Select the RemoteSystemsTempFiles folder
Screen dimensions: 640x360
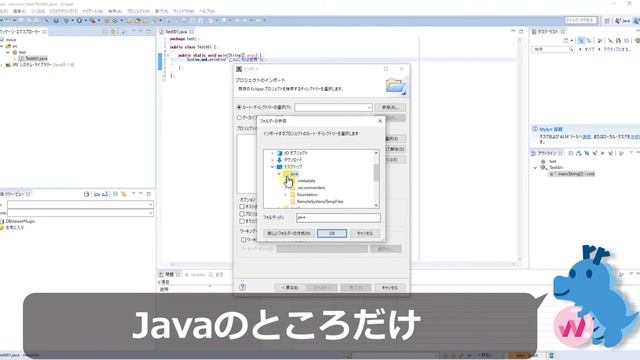(x=320, y=202)
